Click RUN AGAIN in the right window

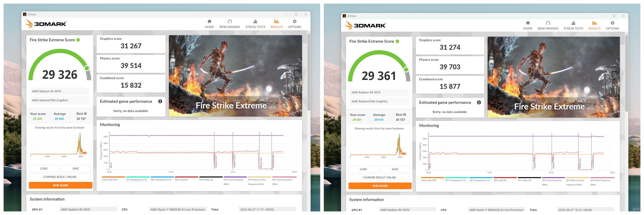tap(380, 186)
